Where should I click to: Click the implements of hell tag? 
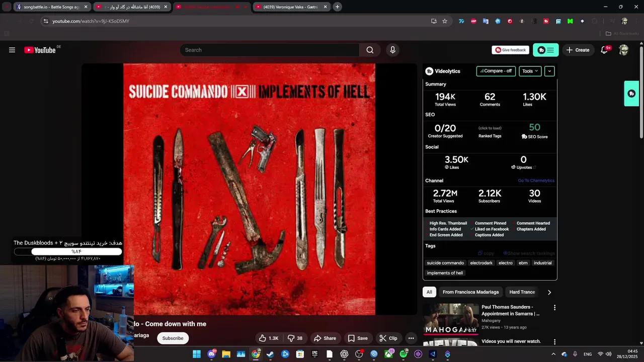click(445, 273)
